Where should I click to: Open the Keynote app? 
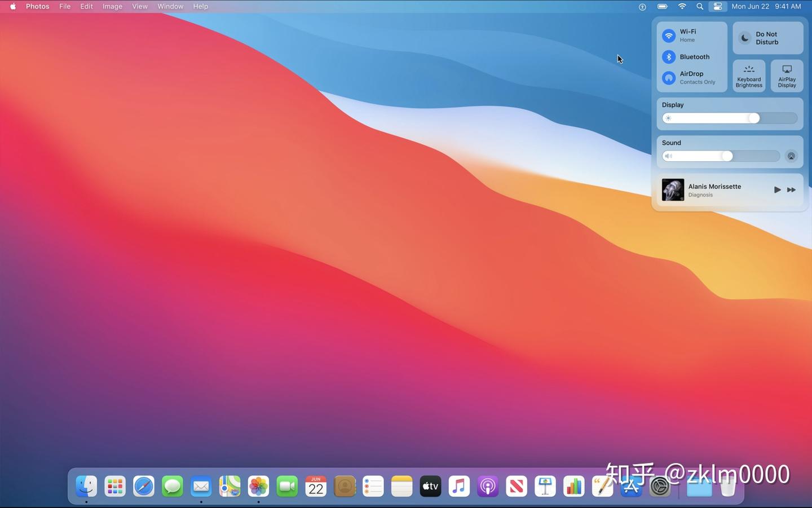[x=545, y=486]
